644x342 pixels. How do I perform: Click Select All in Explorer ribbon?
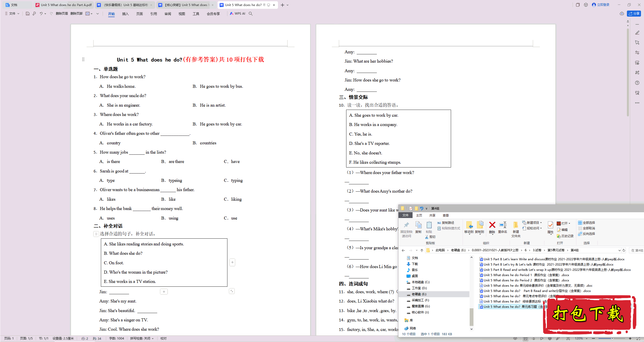point(586,223)
